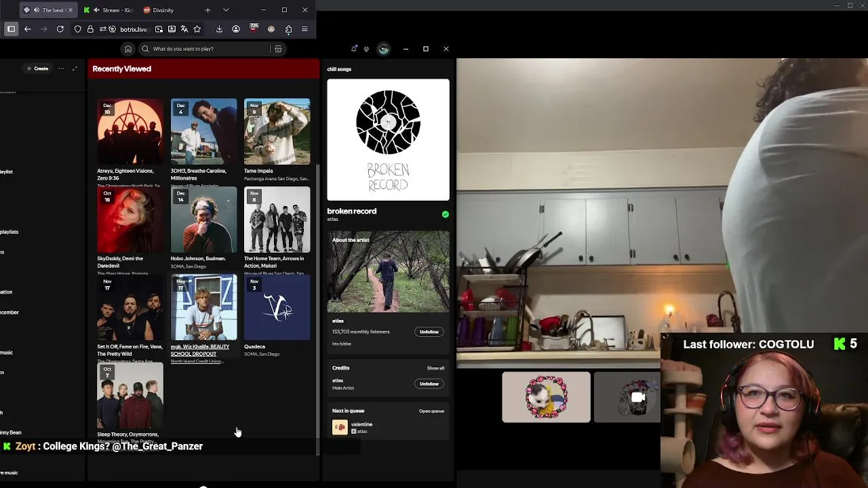Open the tracking protection shield icon
868x488 pixels.
click(x=78, y=29)
